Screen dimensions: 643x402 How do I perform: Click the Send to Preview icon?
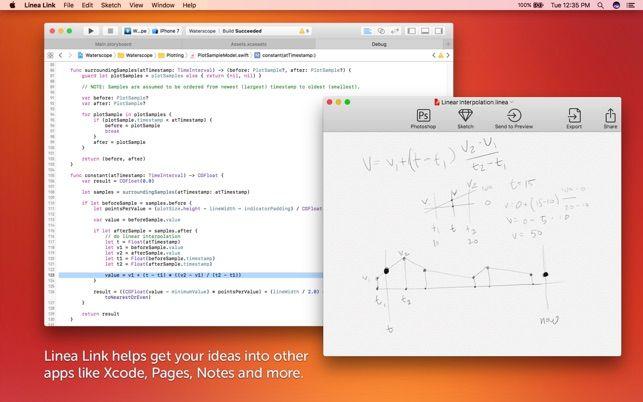tap(514, 116)
